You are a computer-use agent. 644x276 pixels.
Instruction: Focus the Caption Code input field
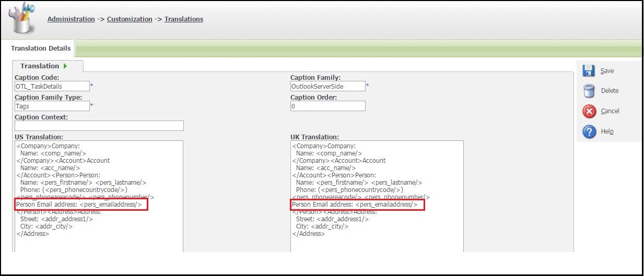tap(52, 86)
